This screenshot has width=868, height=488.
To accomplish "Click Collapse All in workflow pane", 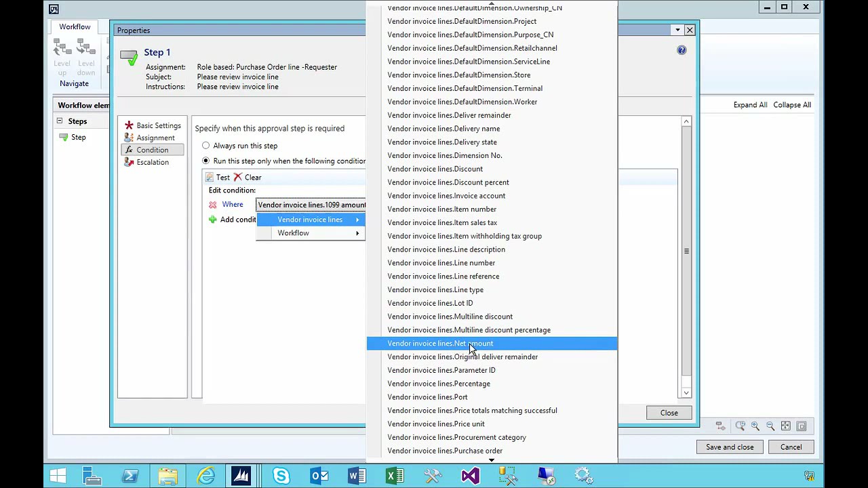I will tap(792, 105).
